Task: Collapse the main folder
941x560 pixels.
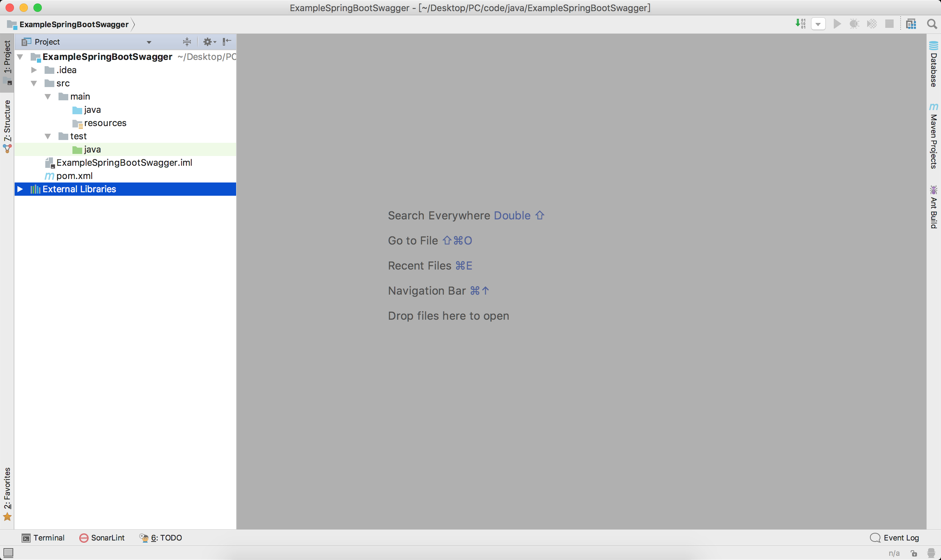Action: 48,96
